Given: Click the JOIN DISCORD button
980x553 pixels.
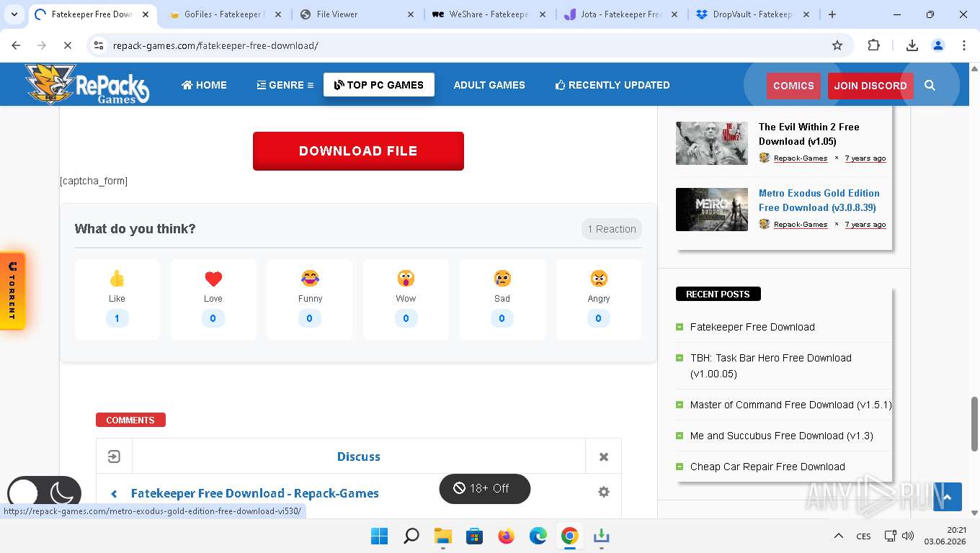Looking at the screenshot, I should point(870,86).
